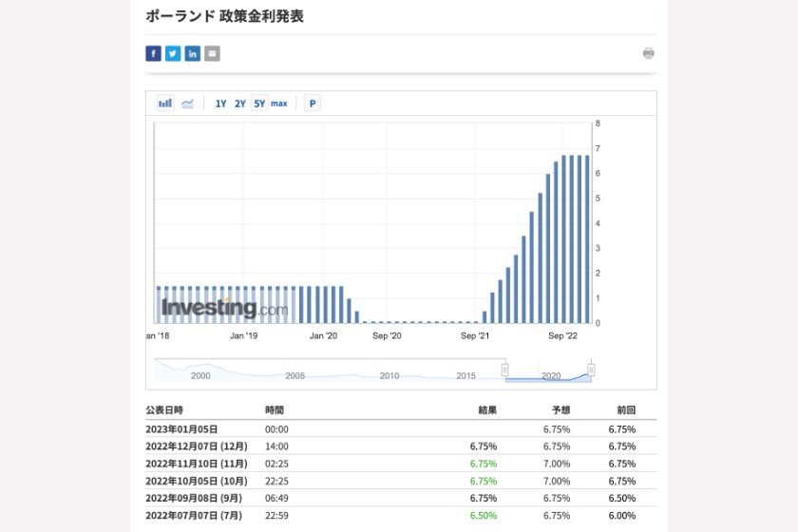Click the 予想 column header
The width and height of the screenshot is (798, 532).
(x=560, y=409)
